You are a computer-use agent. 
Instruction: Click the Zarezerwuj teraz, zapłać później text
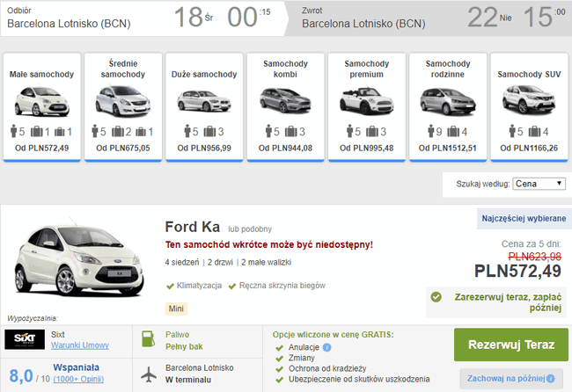[508, 302]
